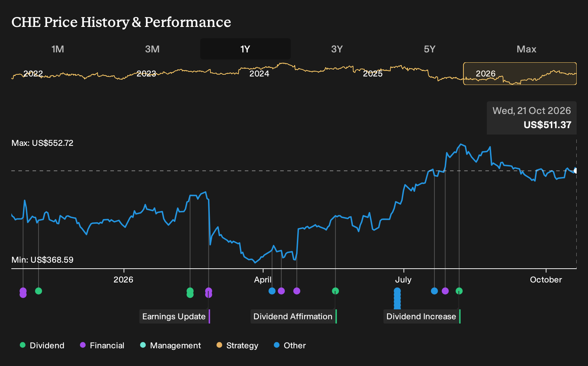Click the highlighted 2026 range selector window

point(520,74)
